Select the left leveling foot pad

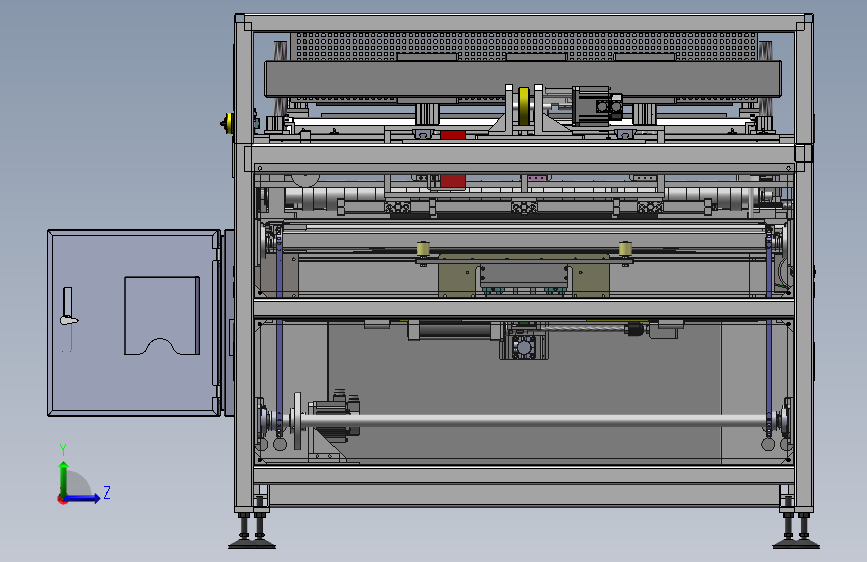point(252,543)
